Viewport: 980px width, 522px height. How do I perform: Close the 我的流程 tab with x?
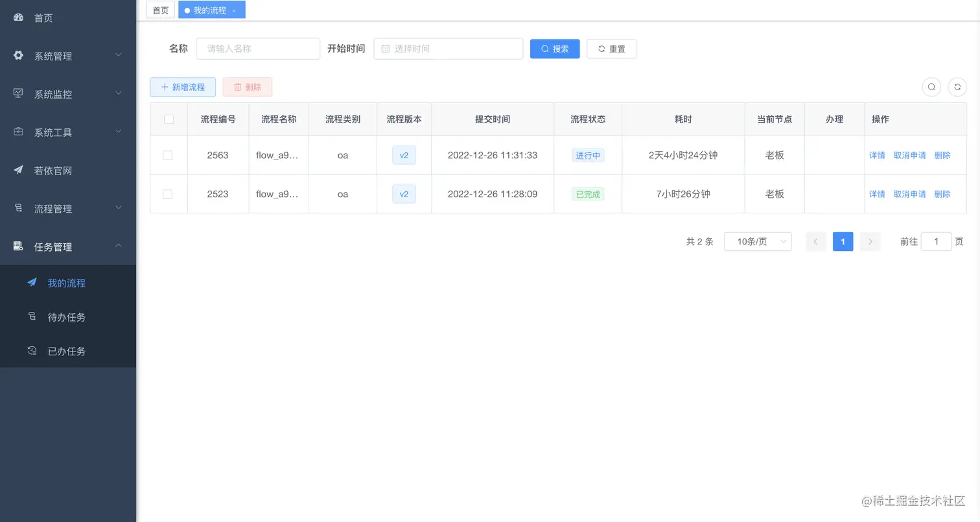point(234,10)
